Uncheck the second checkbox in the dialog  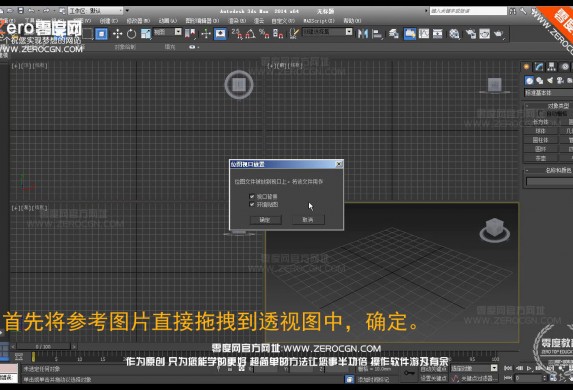click(x=252, y=204)
